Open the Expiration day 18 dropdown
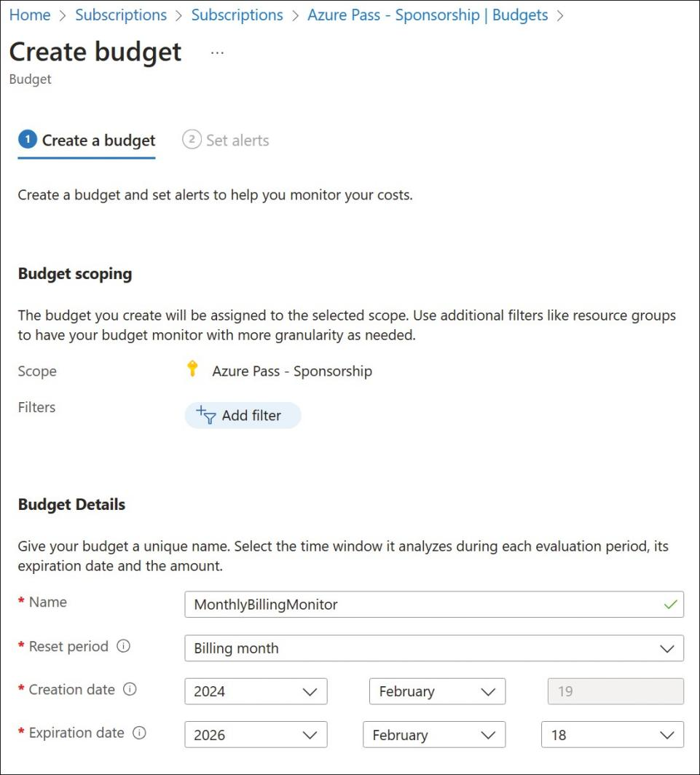This screenshot has height=775, width=700. pyautogui.click(x=613, y=734)
